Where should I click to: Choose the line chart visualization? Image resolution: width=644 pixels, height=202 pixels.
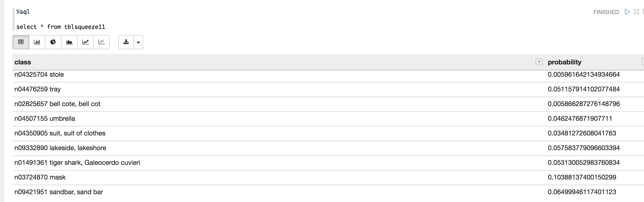coord(85,42)
